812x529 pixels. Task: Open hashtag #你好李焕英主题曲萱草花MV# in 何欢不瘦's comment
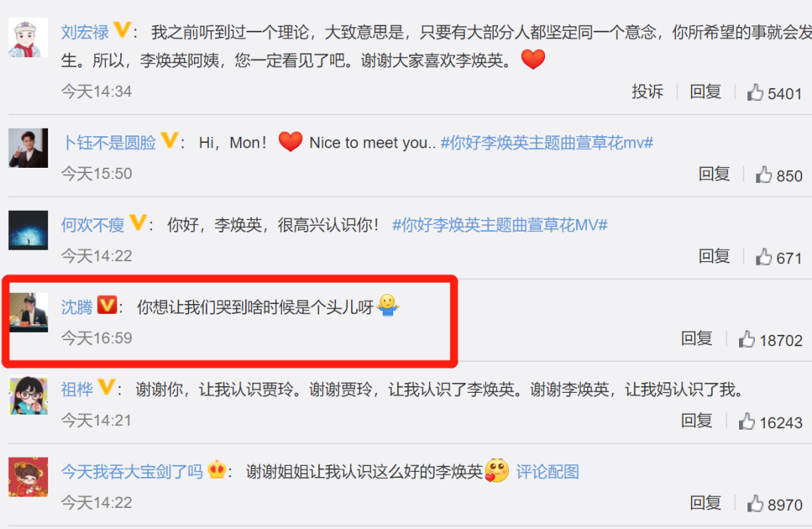coord(500,225)
